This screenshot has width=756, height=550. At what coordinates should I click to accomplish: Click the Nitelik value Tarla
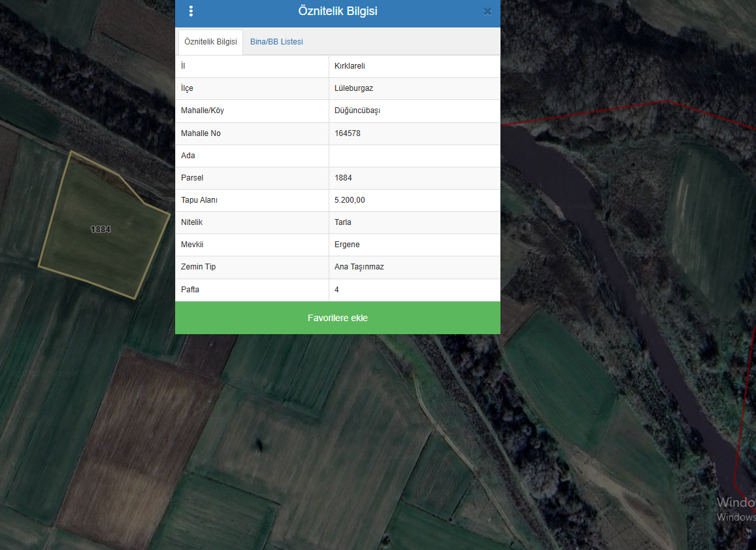(343, 222)
